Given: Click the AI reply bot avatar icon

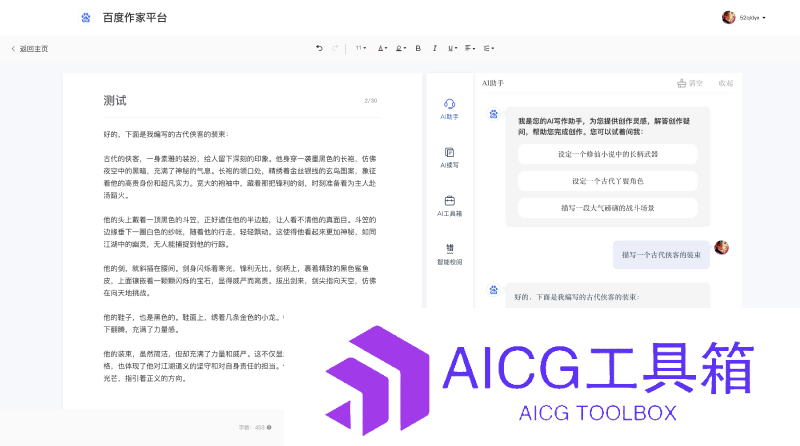Looking at the screenshot, I should click(493, 290).
